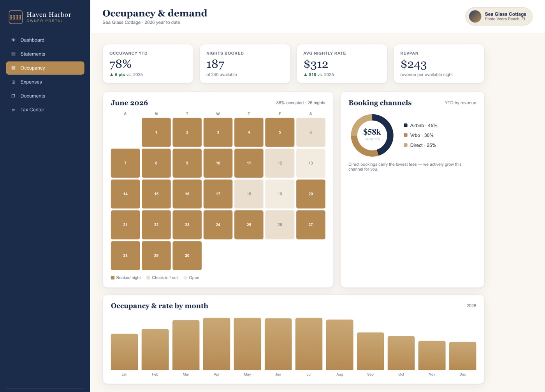Image resolution: width=545 pixels, height=392 pixels.
Task: Select June 30 booked night
Action: click(187, 255)
